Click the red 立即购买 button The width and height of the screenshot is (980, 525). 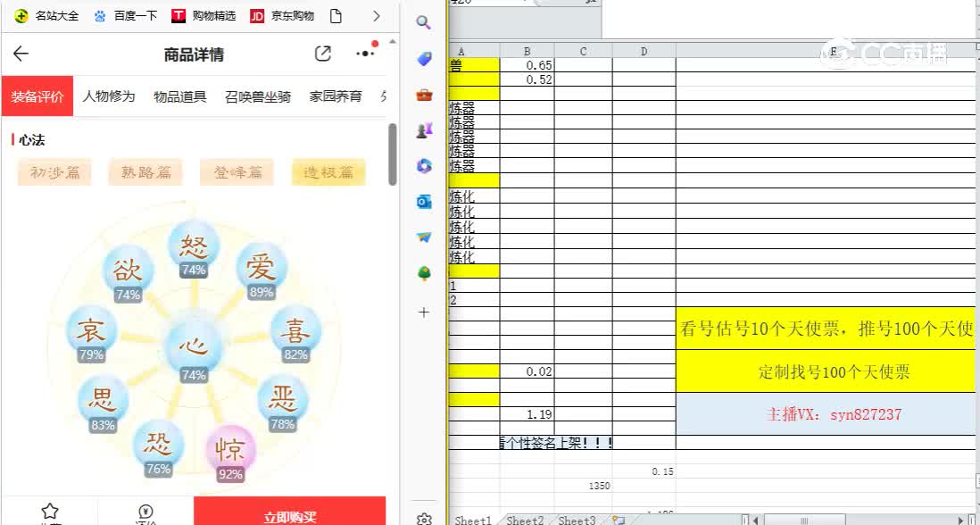289,512
